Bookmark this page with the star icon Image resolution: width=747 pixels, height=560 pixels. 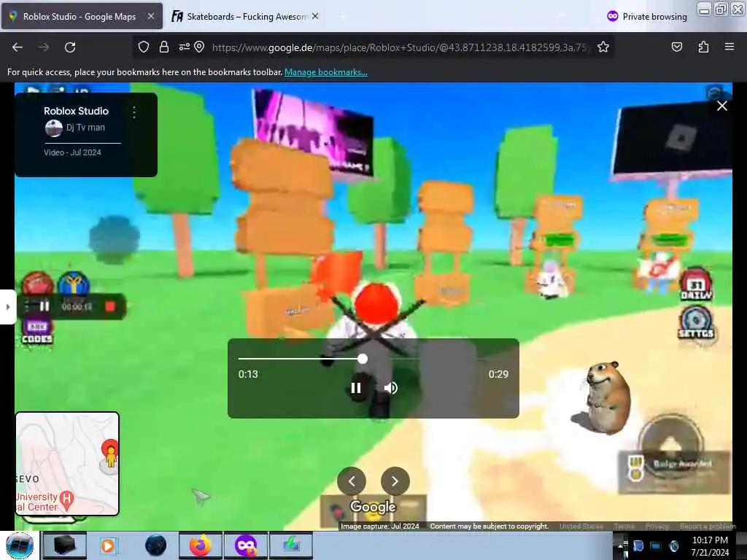tap(603, 47)
